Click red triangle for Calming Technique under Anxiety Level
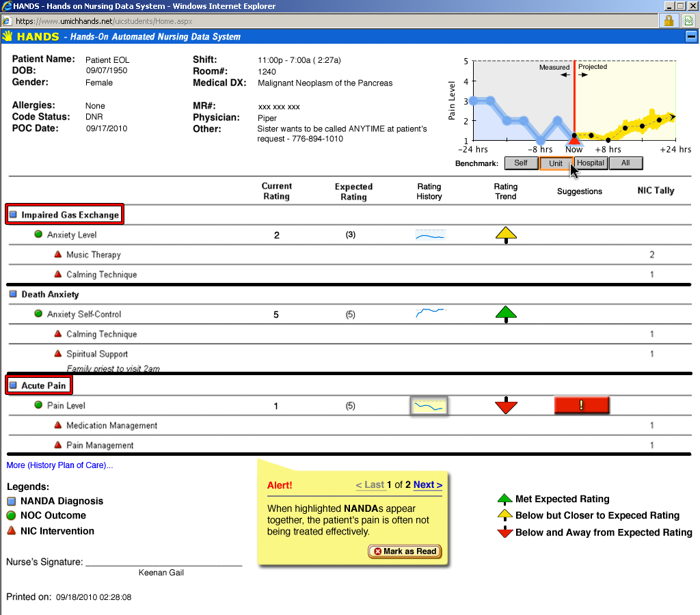This screenshot has width=700, height=615. point(58,274)
